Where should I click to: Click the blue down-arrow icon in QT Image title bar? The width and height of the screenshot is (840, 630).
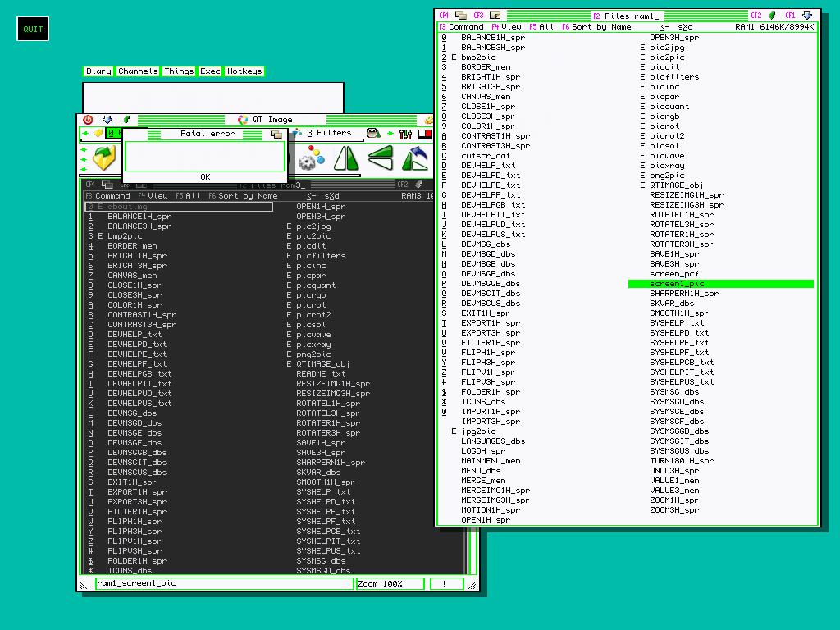(107, 120)
